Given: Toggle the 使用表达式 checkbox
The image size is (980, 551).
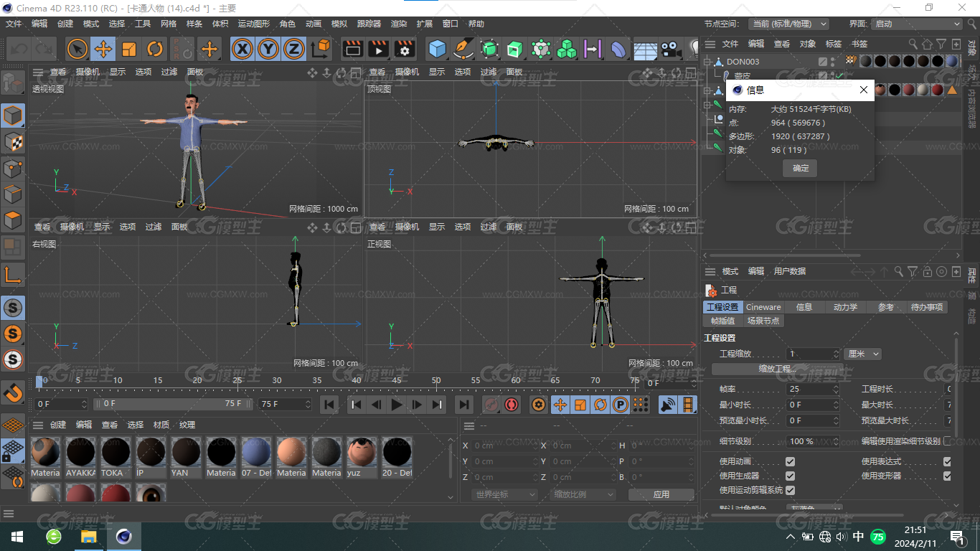Looking at the screenshot, I should pos(947,461).
